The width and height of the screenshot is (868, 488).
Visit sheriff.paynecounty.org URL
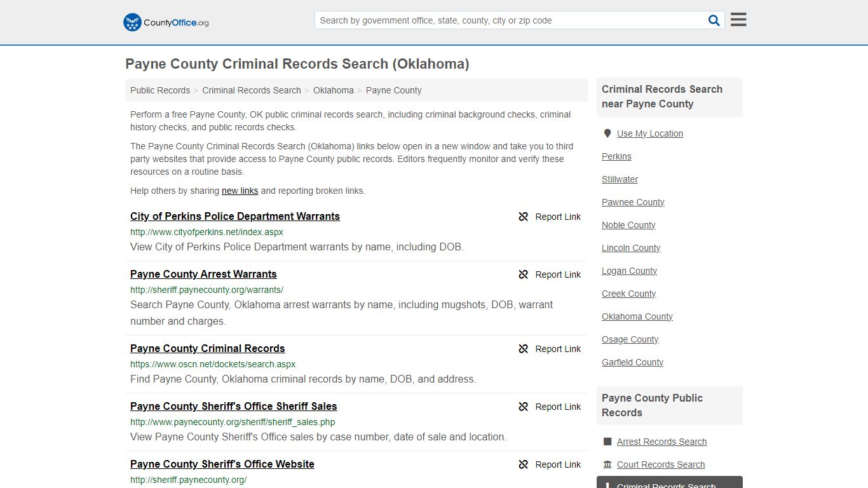188,480
